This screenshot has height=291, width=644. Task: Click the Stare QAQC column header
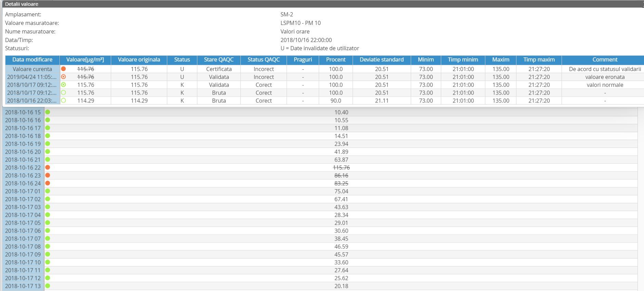coord(219,60)
